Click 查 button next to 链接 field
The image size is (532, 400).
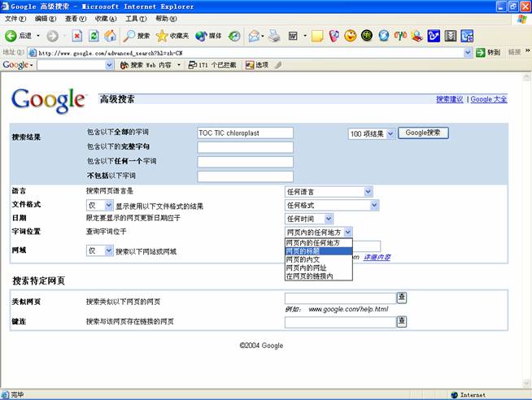pos(402,321)
